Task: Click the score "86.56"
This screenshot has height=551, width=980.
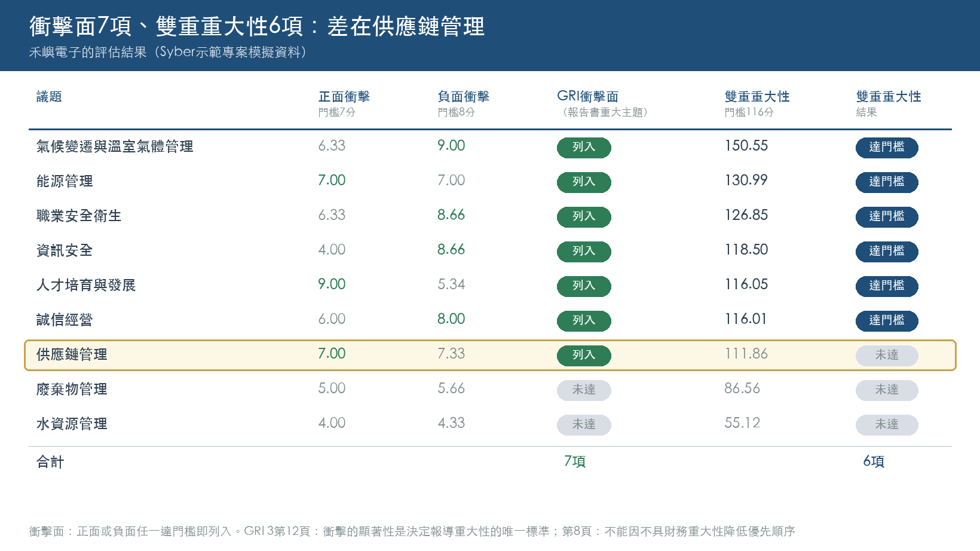Action: [x=742, y=388]
